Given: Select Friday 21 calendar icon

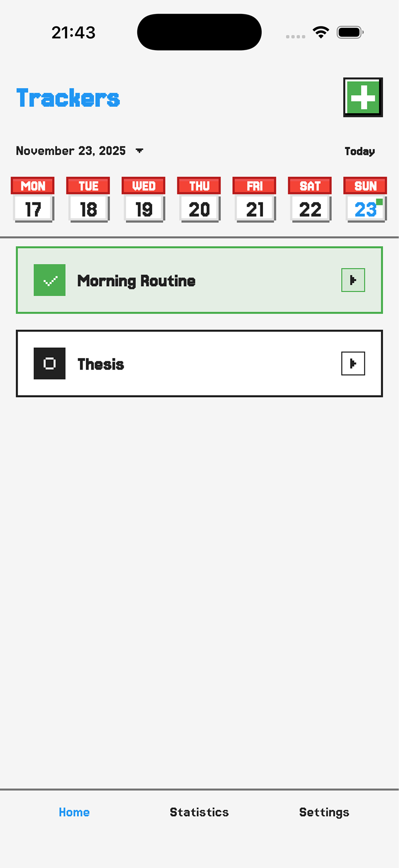Looking at the screenshot, I should [255, 200].
